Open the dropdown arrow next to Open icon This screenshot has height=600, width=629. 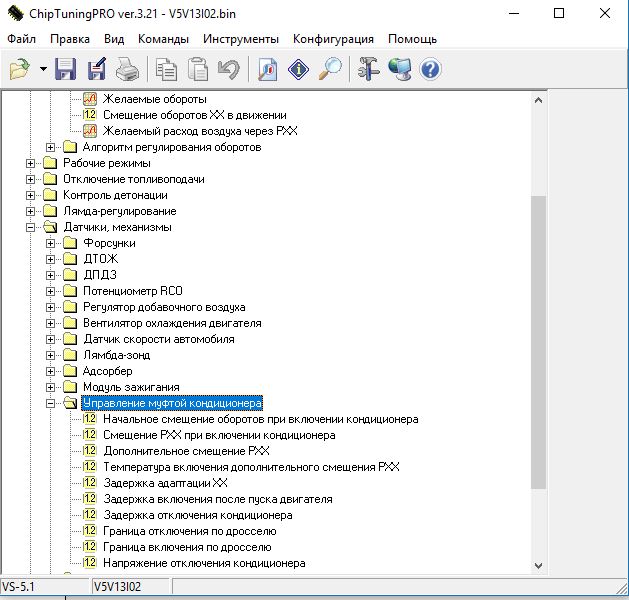click(43, 70)
